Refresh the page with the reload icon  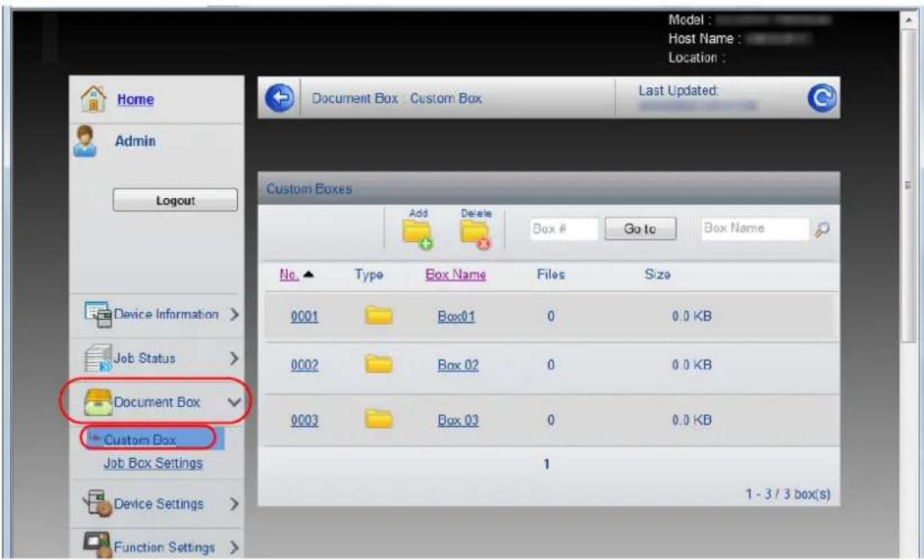pyautogui.click(x=822, y=98)
